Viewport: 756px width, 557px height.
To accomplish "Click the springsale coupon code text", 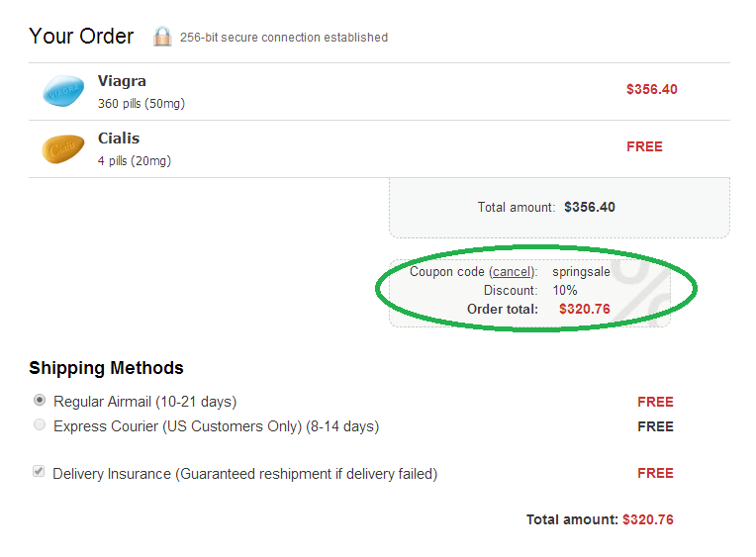I will pyautogui.click(x=582, y=272).
